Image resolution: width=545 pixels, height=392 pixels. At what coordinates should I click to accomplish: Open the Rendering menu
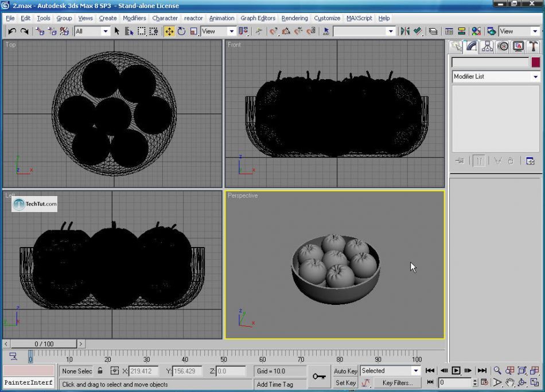pos(295,18)
